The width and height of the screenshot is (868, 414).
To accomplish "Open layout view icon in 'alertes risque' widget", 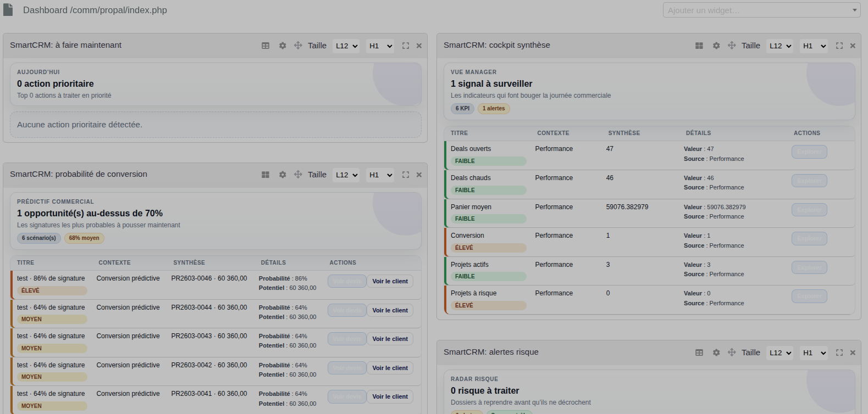I will pyautogui.click(x=699, y=353).
